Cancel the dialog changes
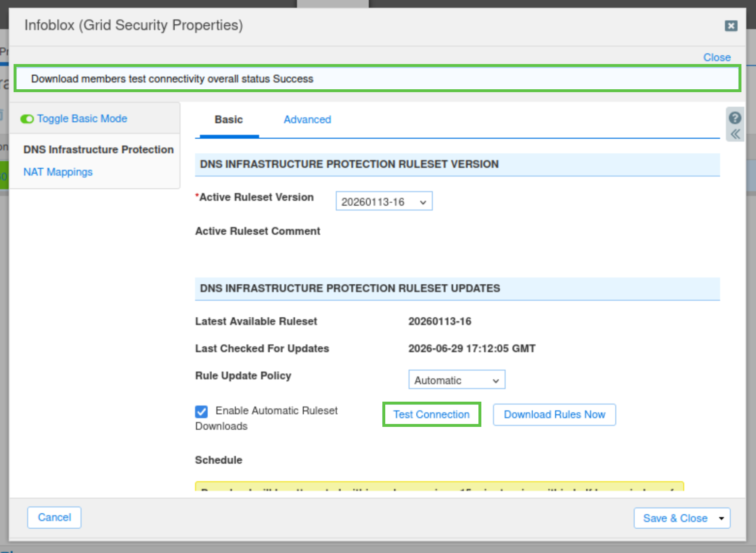Screen dimensions: 756x553 pyautogui.click(x=54, y=518)
